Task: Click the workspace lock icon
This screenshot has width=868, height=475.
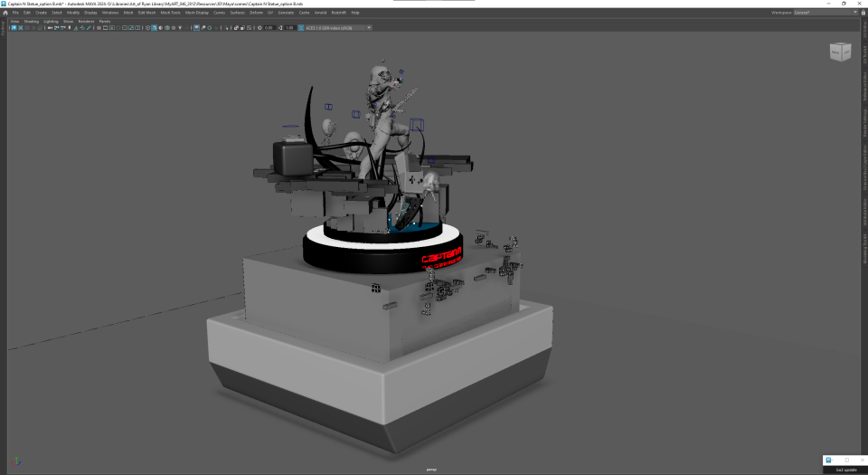Action: coord(863,12)
